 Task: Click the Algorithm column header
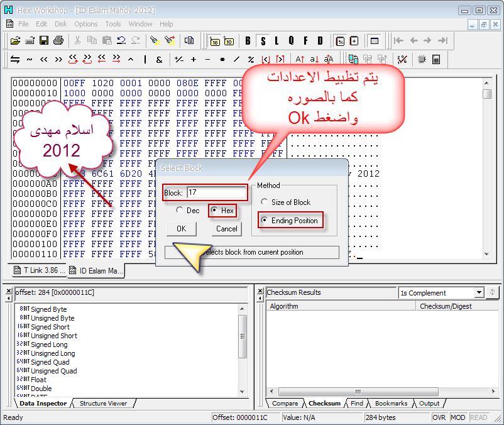[x=341, y=306]
